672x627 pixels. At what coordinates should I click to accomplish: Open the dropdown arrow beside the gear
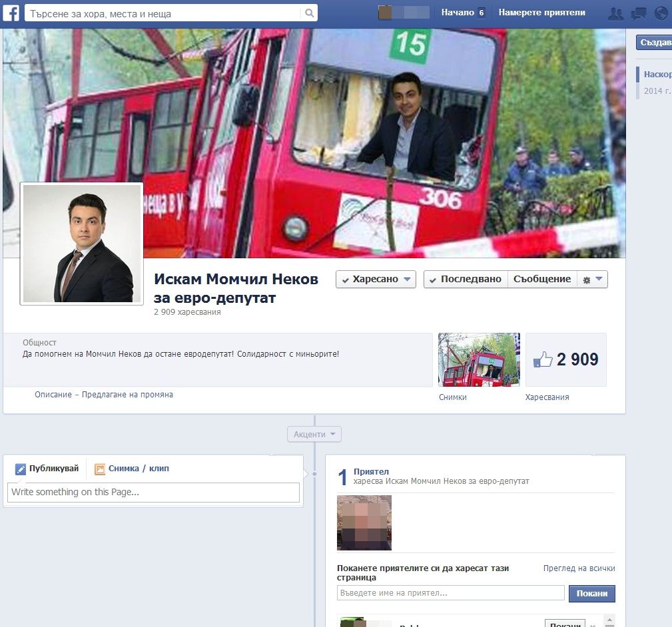click(599, 279)
